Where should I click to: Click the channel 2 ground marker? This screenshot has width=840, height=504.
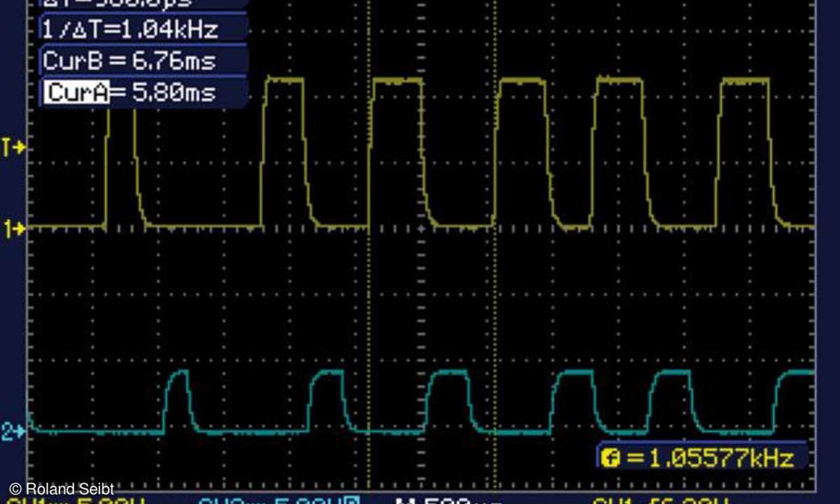[14, 431]
